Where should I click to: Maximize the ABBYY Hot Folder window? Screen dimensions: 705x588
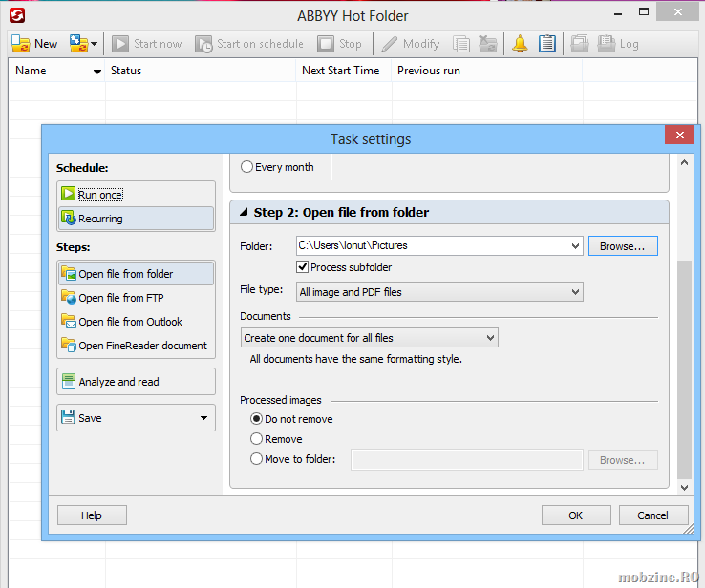(x=644, y=12)
